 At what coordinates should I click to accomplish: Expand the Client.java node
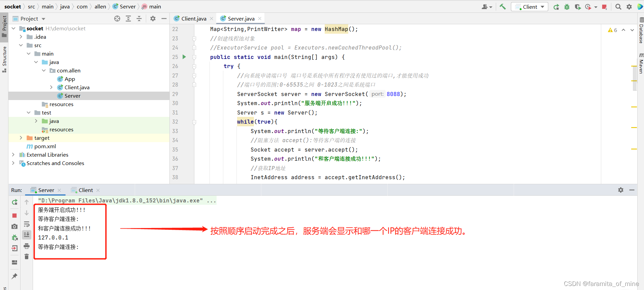tap(51, 88)
